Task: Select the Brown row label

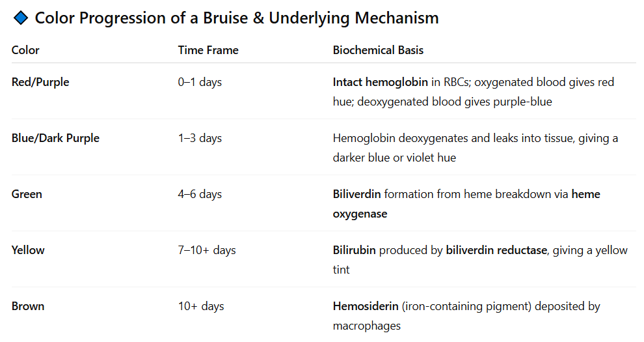Action: (28, 306)
